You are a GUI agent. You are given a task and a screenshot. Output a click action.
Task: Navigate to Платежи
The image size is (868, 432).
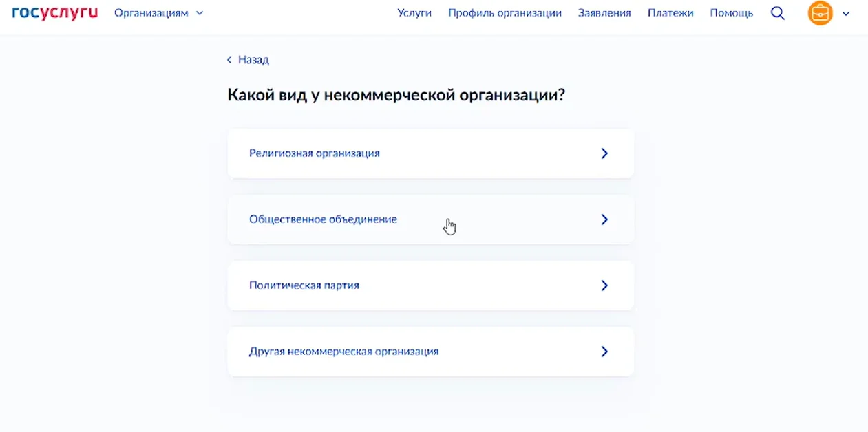click(670, 13)
